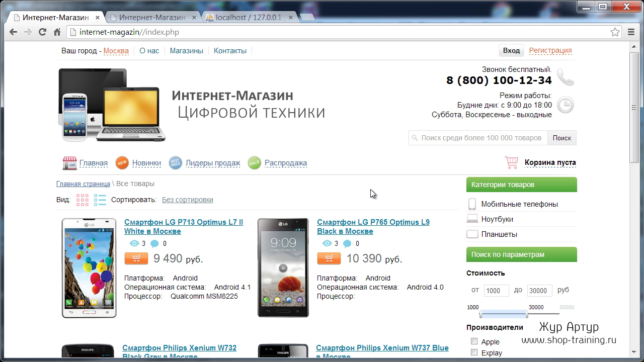Image resolution: width=644 pixels, height=362 pixels.
Task: Click the comments bubble icon for LG P713
Action: coord(154,244)
